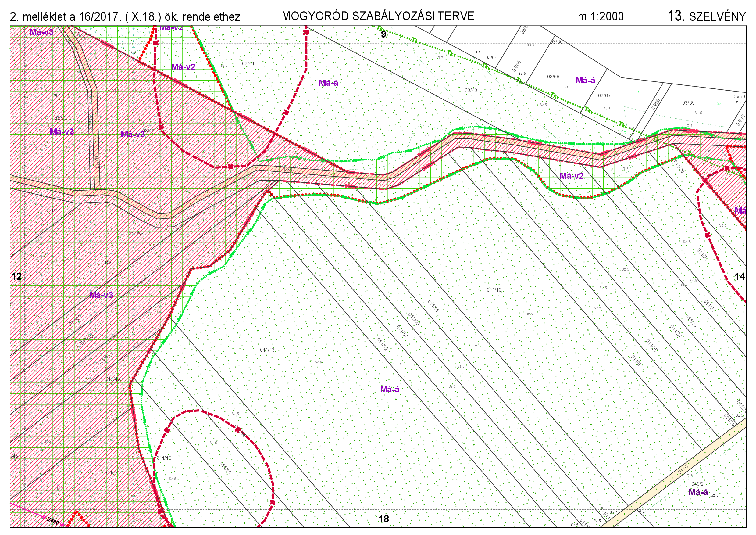Select adjacent sheet number 18 at bottom

click(383, 519)
